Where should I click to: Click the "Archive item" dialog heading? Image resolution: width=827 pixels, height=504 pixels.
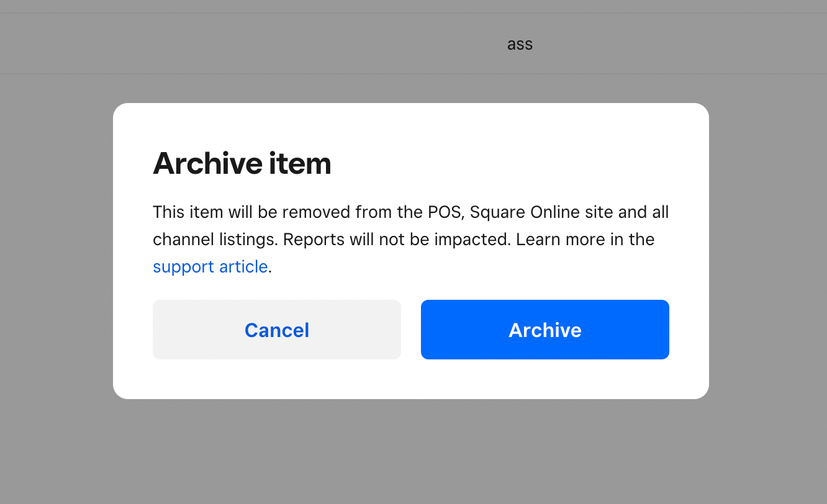(242, 163)
